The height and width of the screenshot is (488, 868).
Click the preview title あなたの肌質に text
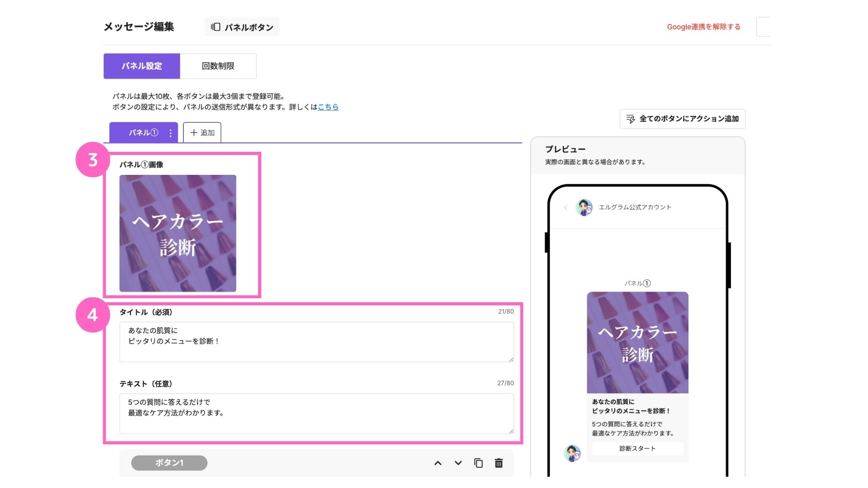coord(613,402)
